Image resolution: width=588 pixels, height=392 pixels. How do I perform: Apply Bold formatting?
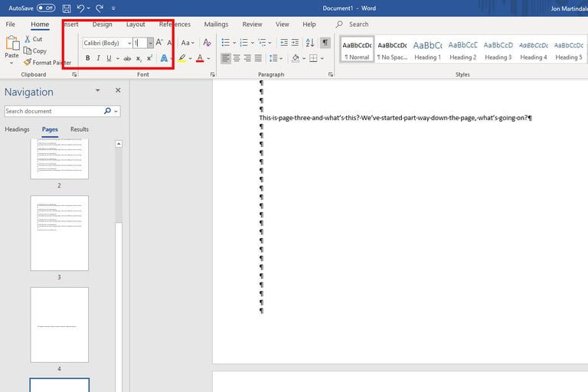(87, 58)
